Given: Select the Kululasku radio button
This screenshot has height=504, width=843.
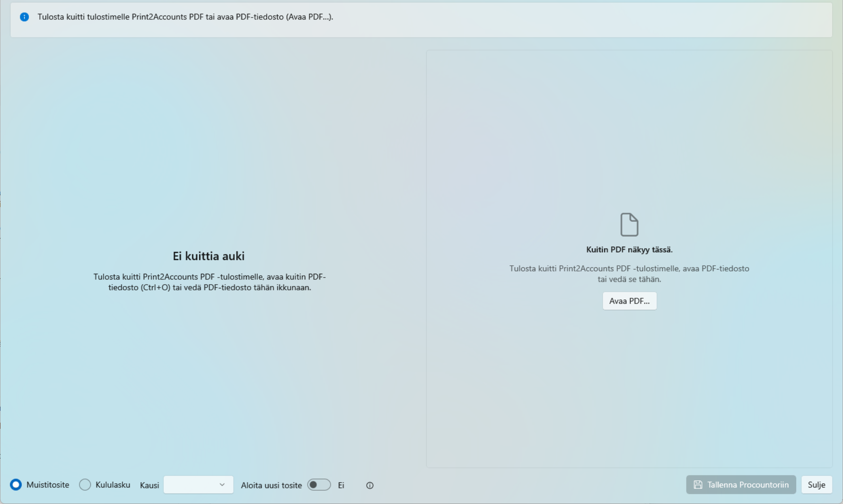Looking at the screenshot, I should pos(85,485).
